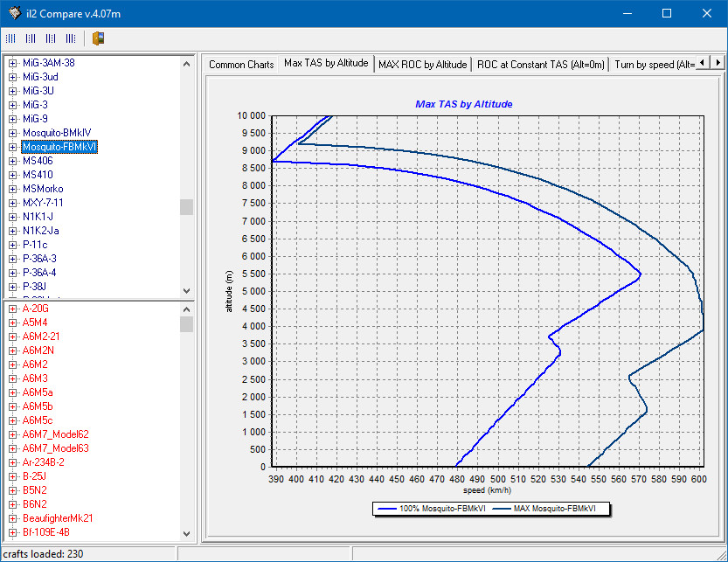Click the first toolbar icon with dotted first bar
The height and width of the screenshot is (562, 728).
10,38
